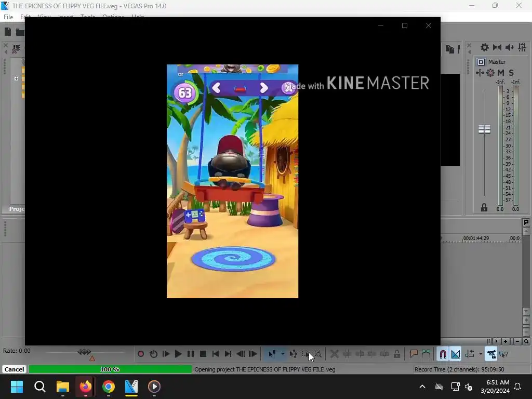Insert a region with the green flags icon
This screenshot has width=532, height=399.
[x=426, y=354]
